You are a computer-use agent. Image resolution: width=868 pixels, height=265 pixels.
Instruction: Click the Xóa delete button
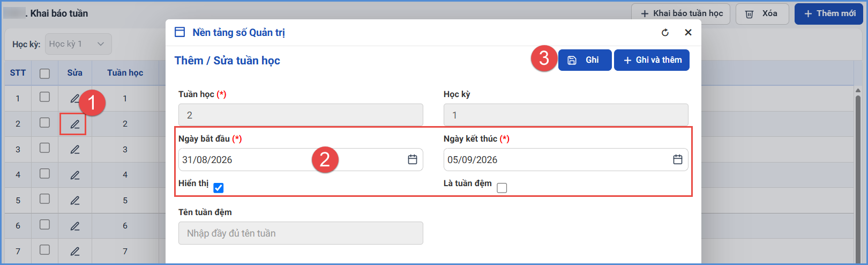762,13
